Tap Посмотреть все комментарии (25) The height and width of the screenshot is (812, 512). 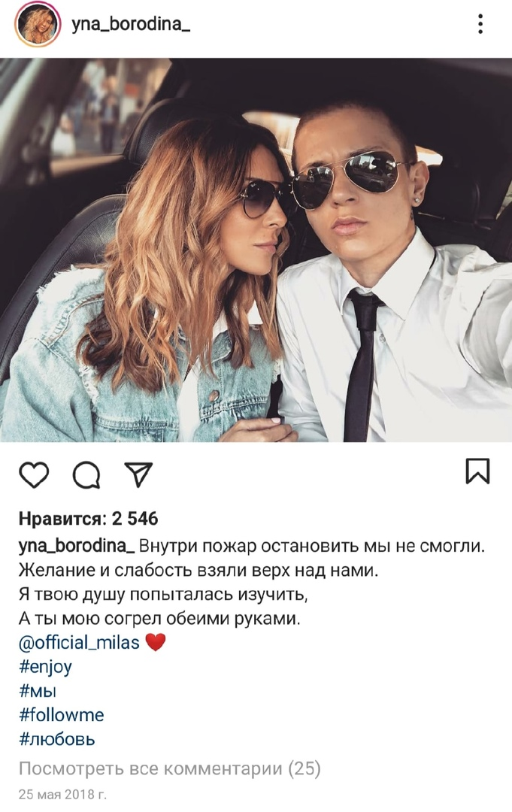[x=170, y=768]
